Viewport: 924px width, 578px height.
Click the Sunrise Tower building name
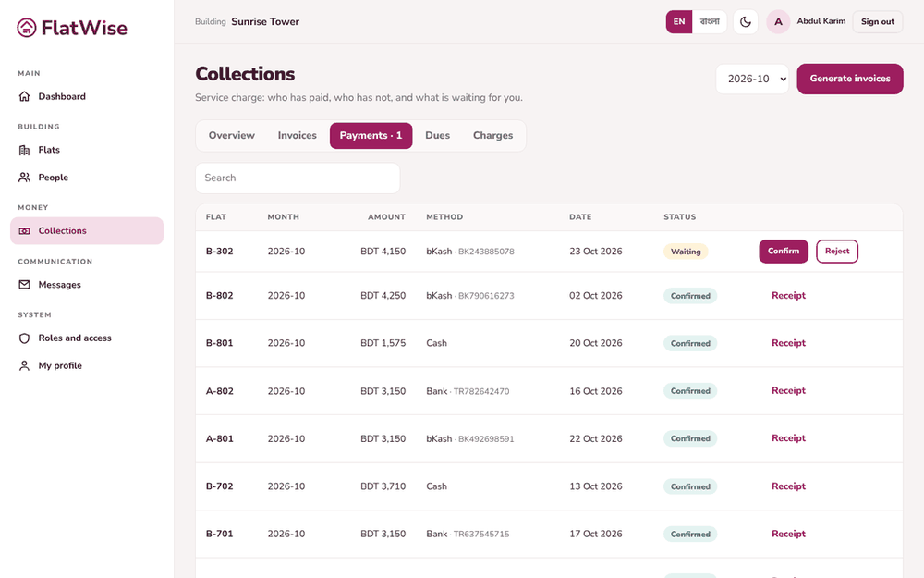coord(265,22)
